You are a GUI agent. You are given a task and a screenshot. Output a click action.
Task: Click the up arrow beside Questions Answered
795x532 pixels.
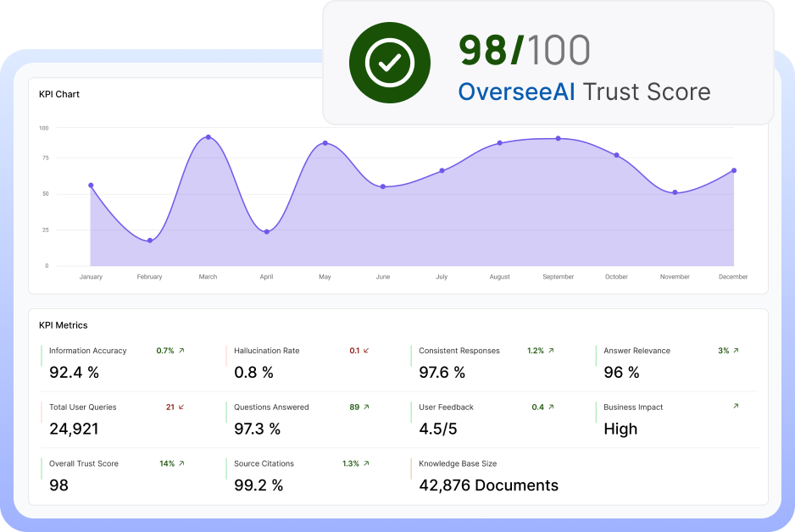click(x=366, y=407)
